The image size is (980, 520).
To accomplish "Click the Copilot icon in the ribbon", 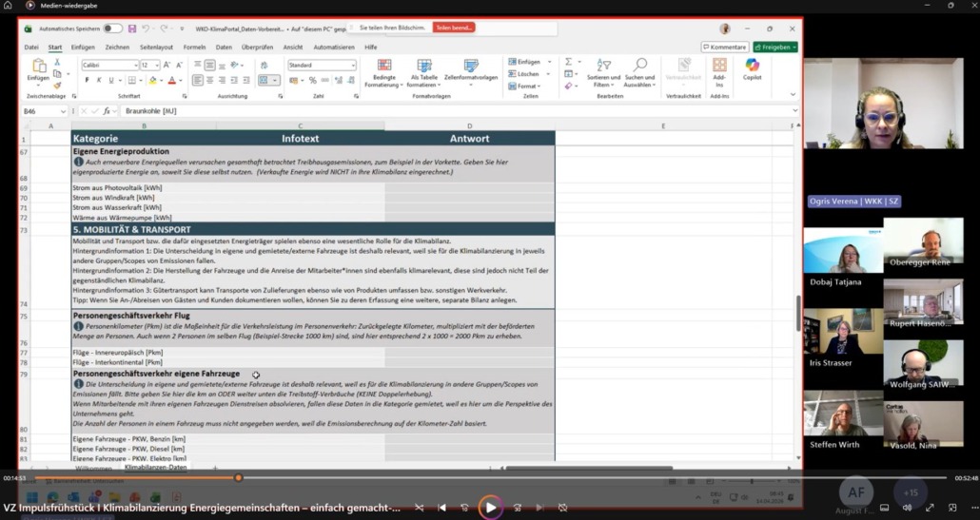I will pyautogui.click(x=753, y=68).
